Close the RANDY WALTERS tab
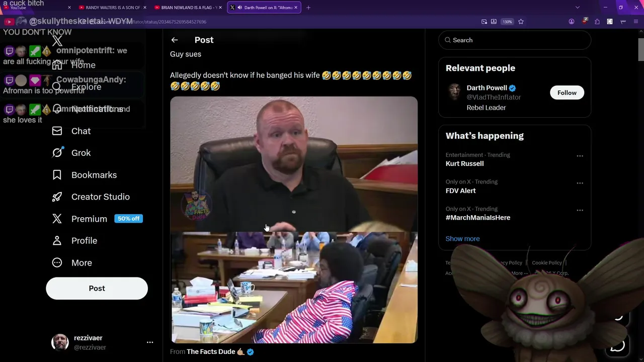This screenshot has width=644, height=362. tap(145, 8)
